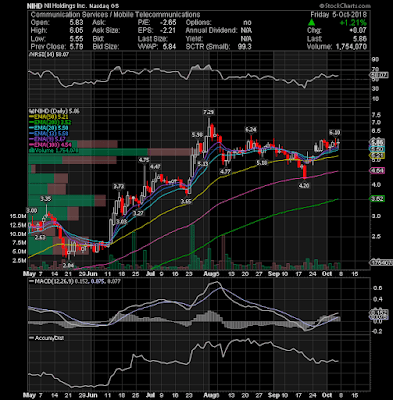Click the EPS value -2.21
The width and height of the screenshot is (393, 400).
coord(169,31)
